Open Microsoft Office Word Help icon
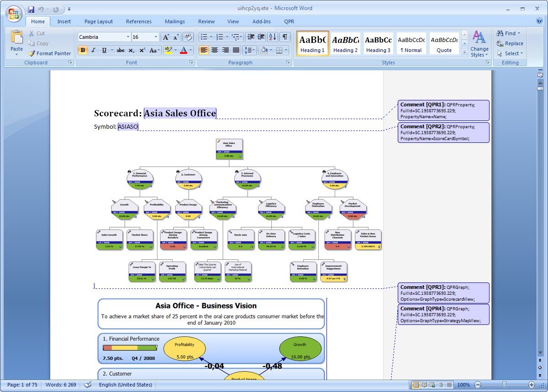 (x=539, y=21)
